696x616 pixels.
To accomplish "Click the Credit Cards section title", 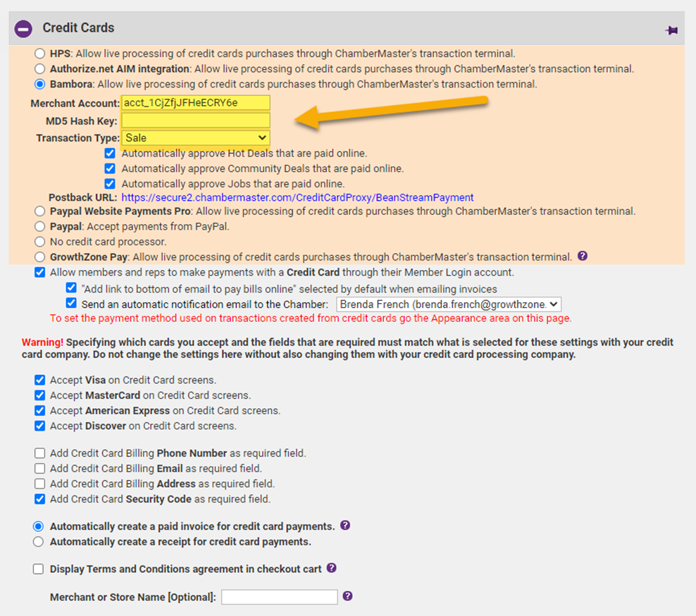I will click(x=79, y=28).
